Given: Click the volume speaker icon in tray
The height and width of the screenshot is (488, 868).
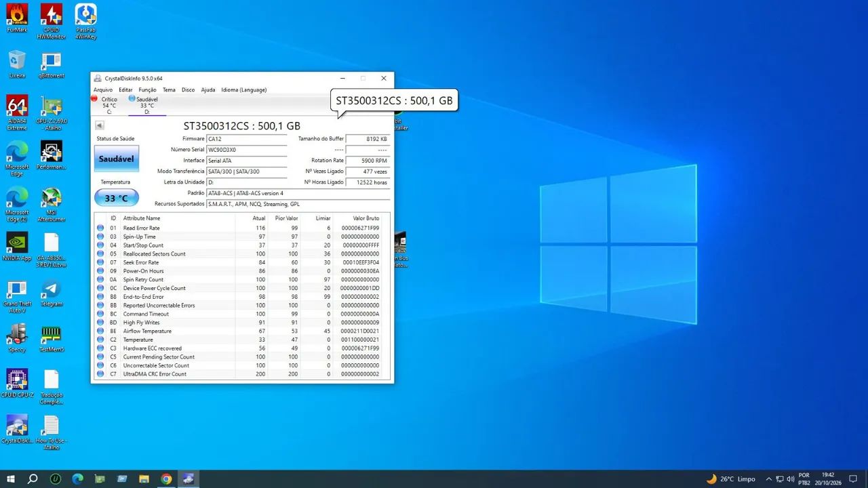Looking at the screenshot, I should click(791, 479).
